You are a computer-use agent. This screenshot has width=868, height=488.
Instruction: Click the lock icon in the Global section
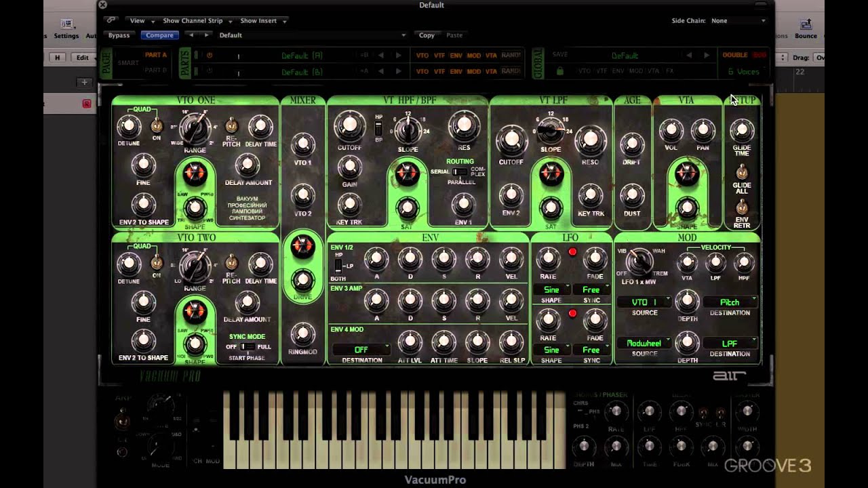point(559,71)
